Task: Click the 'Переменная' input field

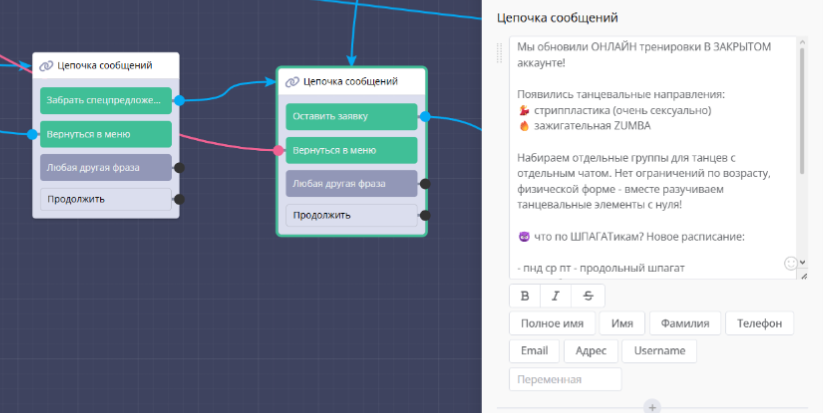Action: [x=565, y=379]
